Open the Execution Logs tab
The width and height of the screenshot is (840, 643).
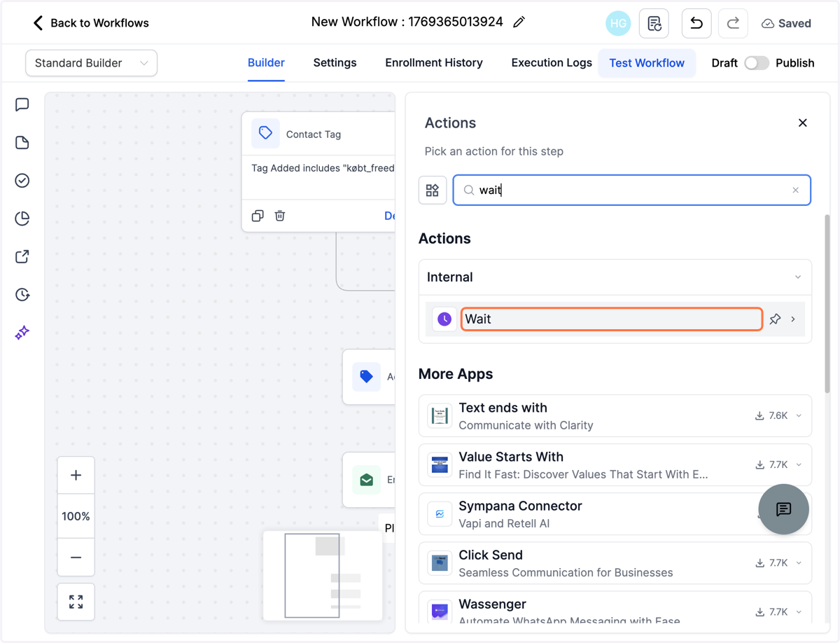[x=552, y=63]
